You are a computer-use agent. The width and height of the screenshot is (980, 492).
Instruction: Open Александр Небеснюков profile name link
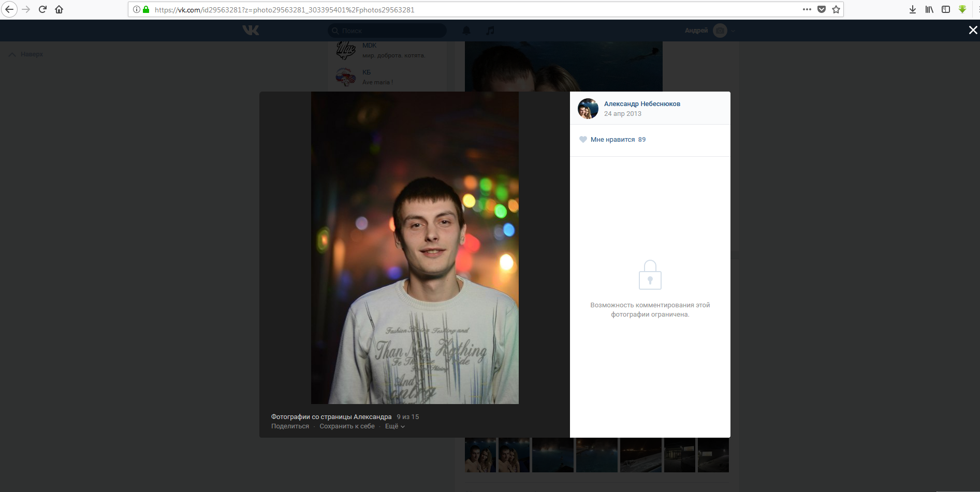point(642,104)
